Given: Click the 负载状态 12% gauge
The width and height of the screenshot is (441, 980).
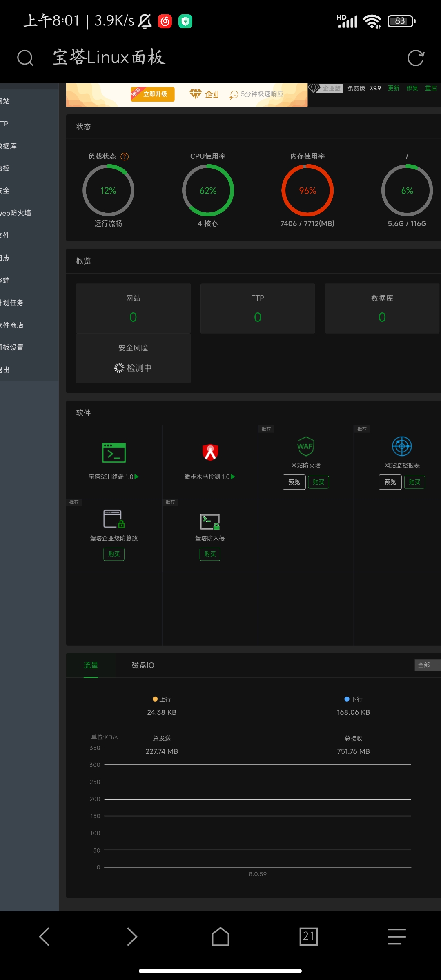Looking at the screenshot, I should [108, 190].
